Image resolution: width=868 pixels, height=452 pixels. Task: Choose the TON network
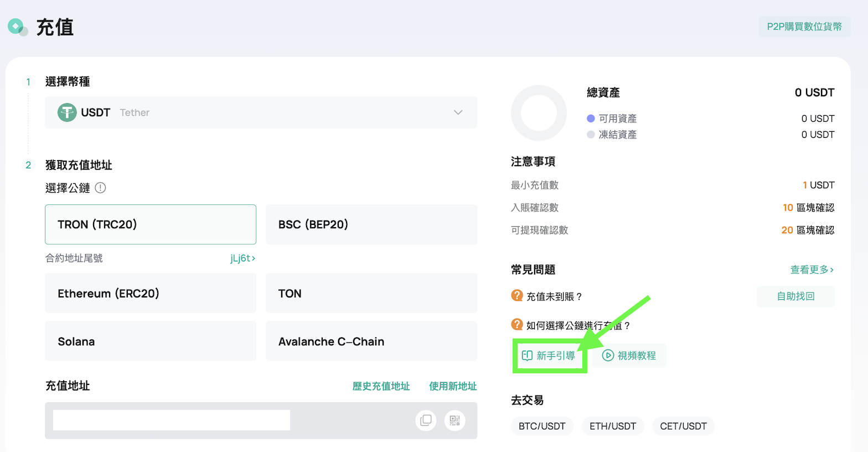(371, 293)
